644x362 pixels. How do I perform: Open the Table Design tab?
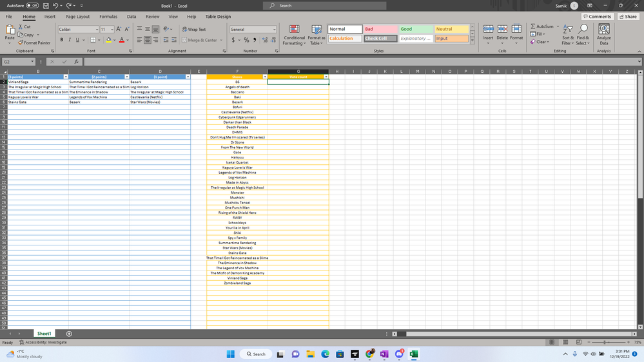(218, 16)
